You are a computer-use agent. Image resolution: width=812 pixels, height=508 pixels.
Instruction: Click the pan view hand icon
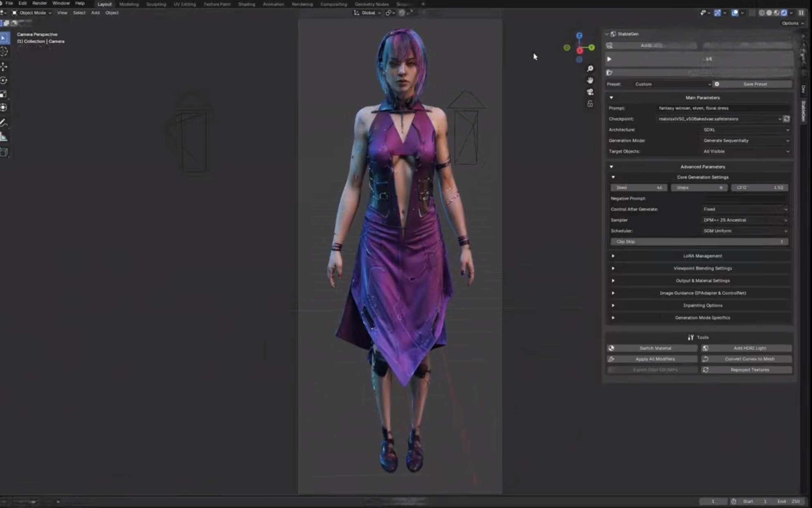tap(590, 80)
